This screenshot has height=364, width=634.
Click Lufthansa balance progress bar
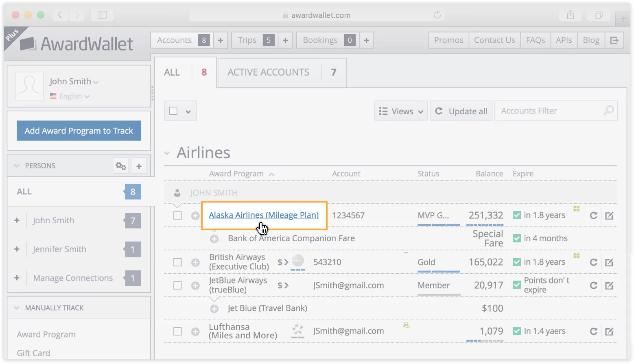tap(485, 341)
